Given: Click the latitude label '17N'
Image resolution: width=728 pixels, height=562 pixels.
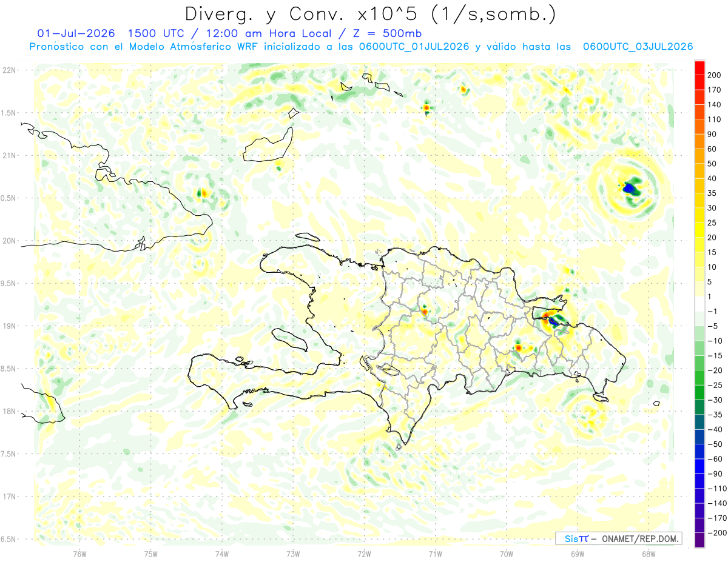Looking at the screenshot, I should [10, 497].
